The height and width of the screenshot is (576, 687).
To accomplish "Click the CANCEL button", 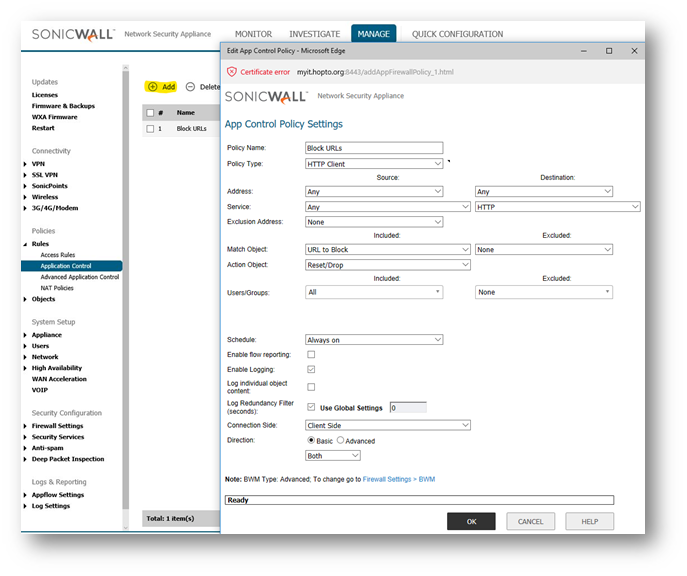I will tap(530, 522).
